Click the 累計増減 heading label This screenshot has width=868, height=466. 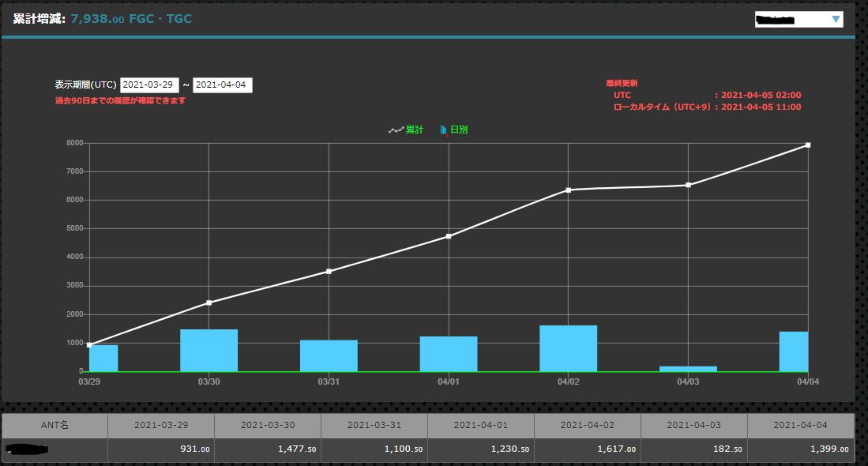(x=39, y=19)
